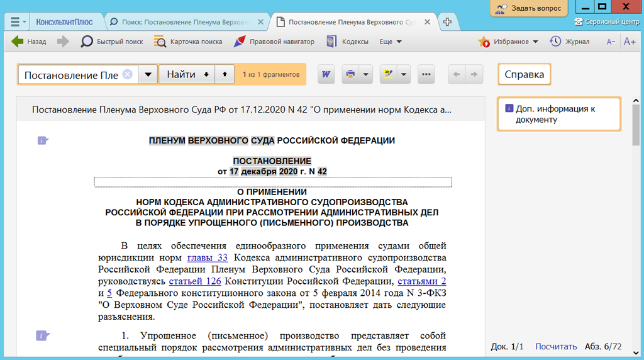
Task: Click the КонсультантПлюс home tab
Action: click(65, 22)
